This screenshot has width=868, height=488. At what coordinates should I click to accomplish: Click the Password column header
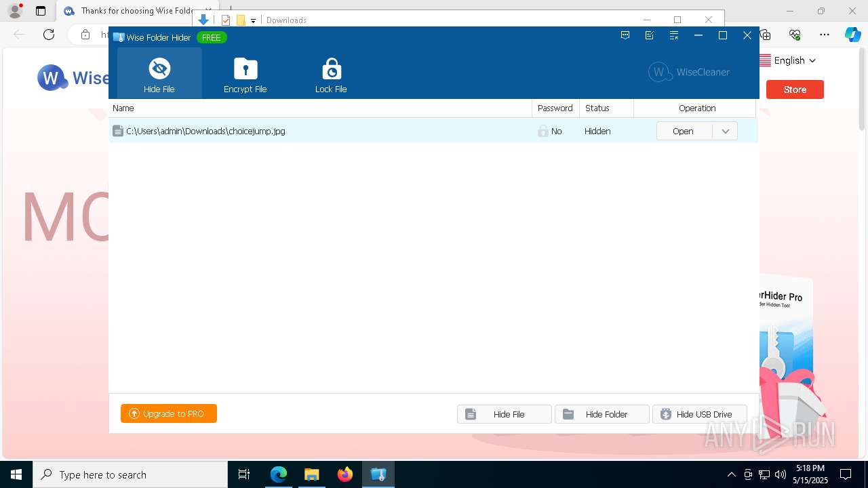coord(555,108)
